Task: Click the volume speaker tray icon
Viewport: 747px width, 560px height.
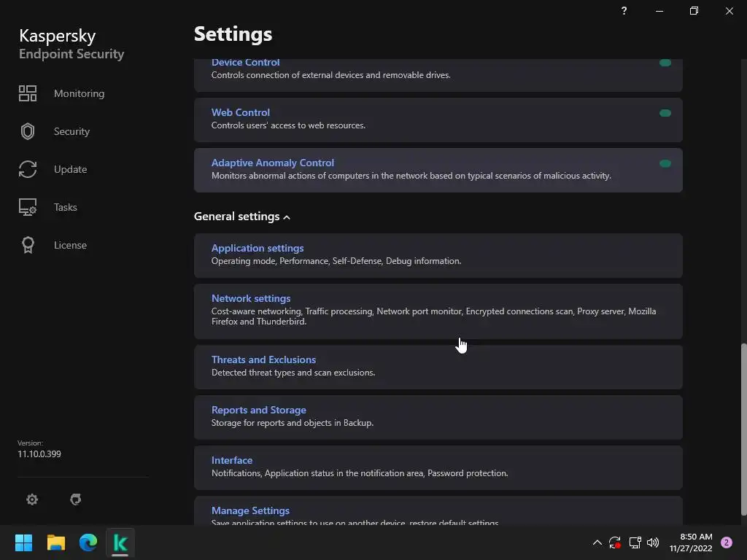Action: (x=653, y=542)
